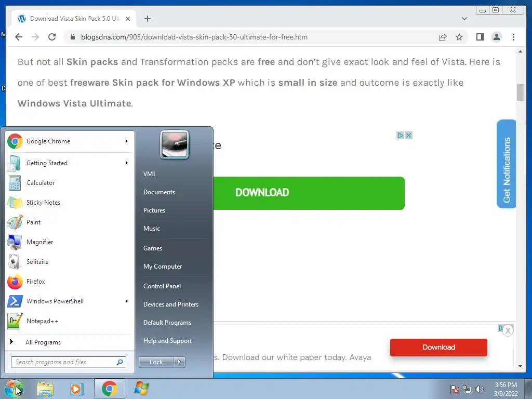
Task: Open Windows Explorer taskbar icon
Action: [45, 389]
